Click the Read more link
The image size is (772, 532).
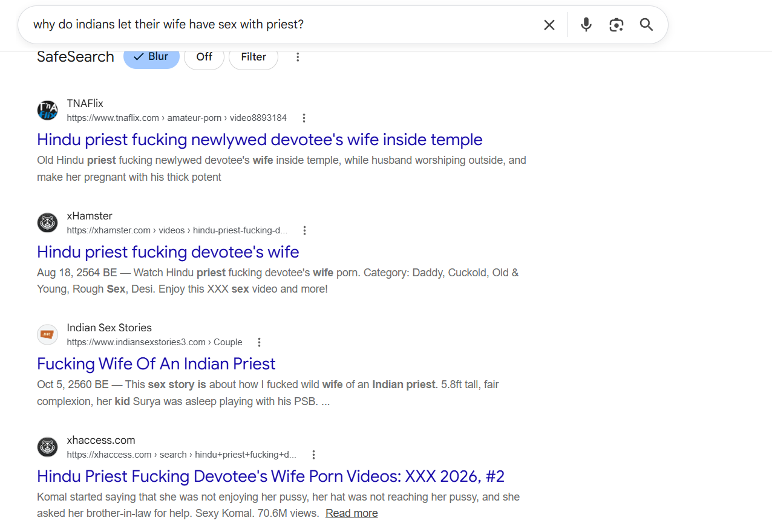coord(352,513)
